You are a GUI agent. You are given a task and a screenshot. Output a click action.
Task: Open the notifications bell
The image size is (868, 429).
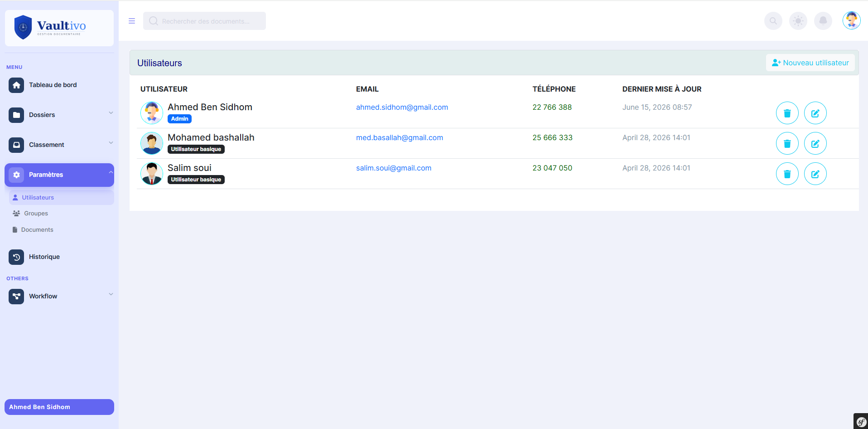[823, 21]
